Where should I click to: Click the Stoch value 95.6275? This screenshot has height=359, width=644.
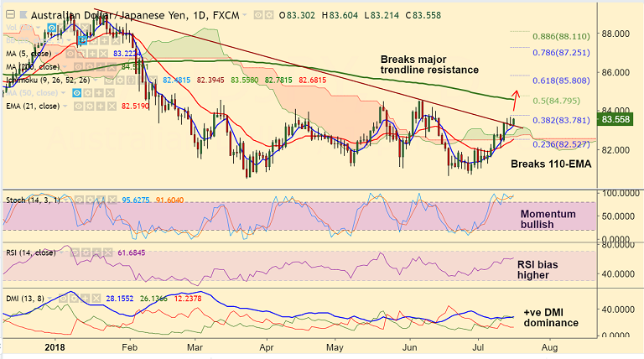coord(136,200)
